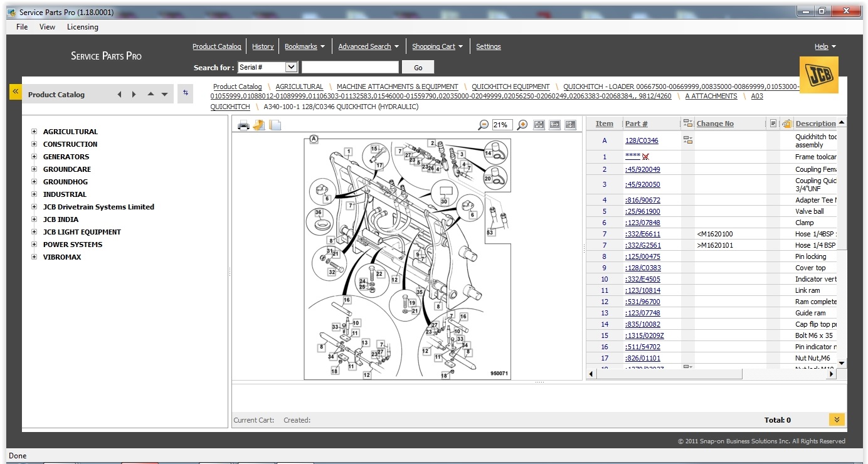Click the hierarchy icon in row 128/C0346
868x464 pixels.
[x=688, y=140]
